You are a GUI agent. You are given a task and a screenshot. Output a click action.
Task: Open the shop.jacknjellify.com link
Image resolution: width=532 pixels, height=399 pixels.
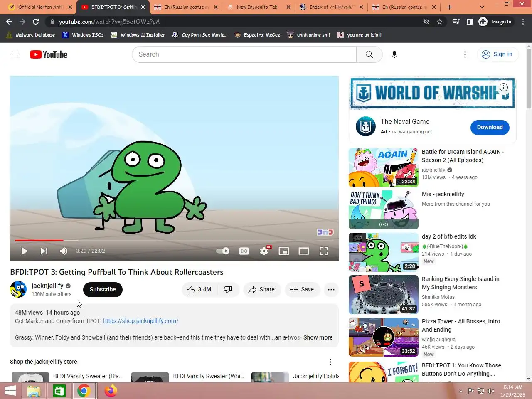(x=140, y=321)
